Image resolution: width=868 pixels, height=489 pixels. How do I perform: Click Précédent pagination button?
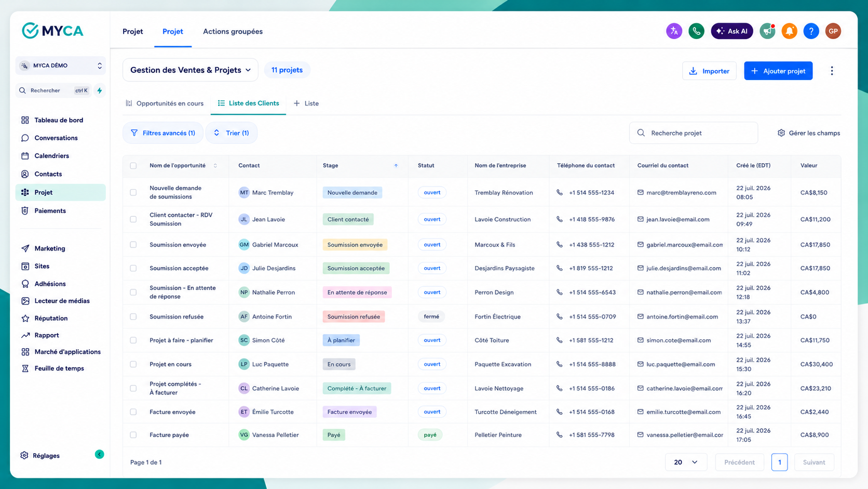coord(739,462)
